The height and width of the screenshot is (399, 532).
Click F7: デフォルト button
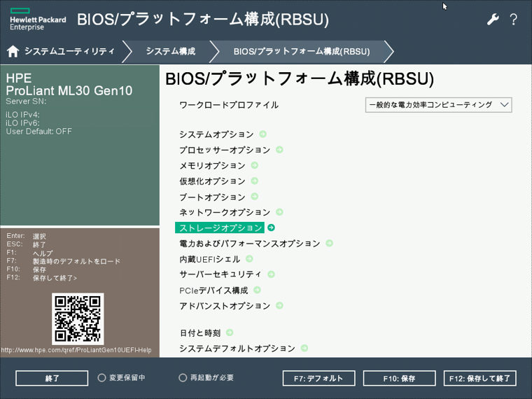pos(319,378)
